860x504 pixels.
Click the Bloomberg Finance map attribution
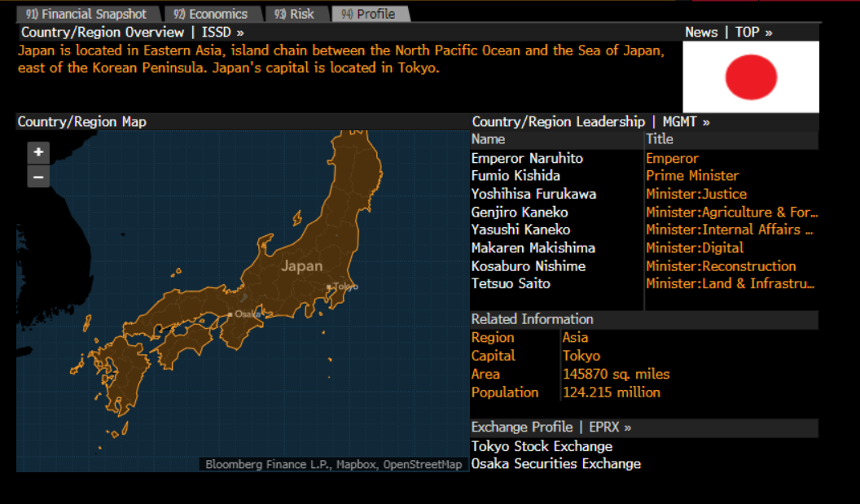333,465
